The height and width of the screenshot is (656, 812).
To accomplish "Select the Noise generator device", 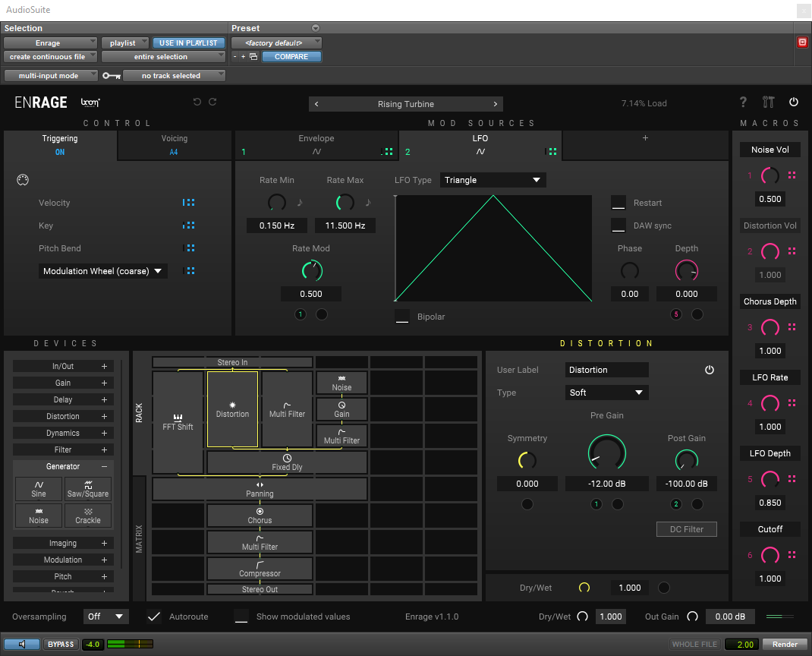I will pos(39,515).
